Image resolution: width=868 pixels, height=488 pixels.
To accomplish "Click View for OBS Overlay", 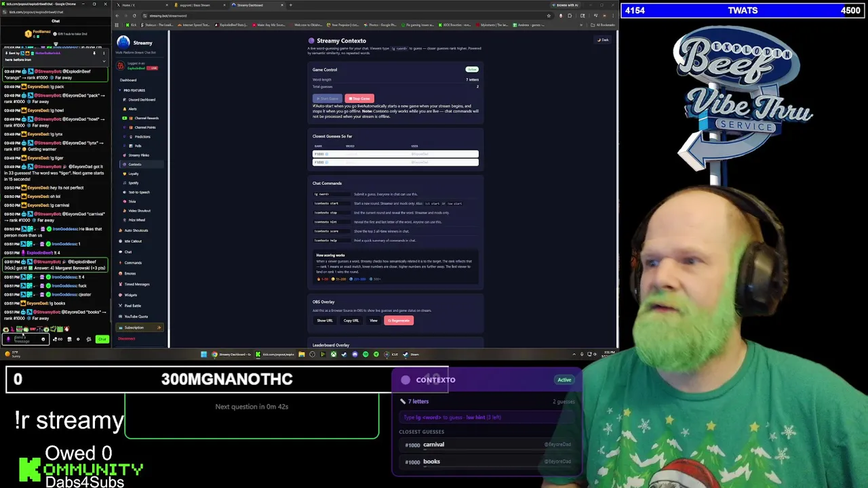I will point(374,321).
